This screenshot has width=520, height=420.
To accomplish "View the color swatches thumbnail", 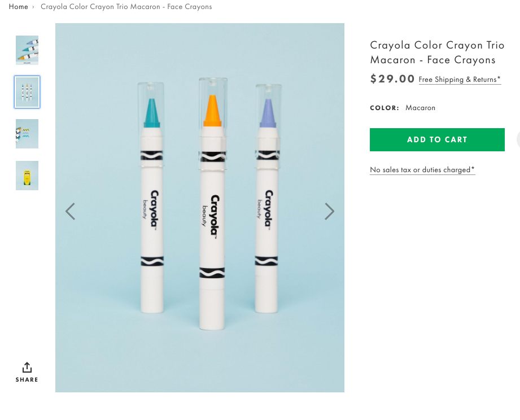I will click(27, 134).
